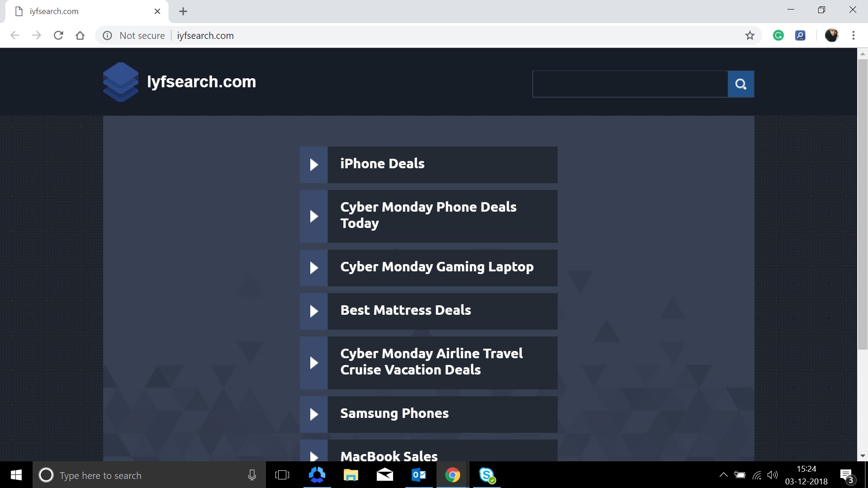Open the Chrome profile avatar menu
The height and width of the screenshot is (488, 868).
pyautogui.click(x=832, y=35)
